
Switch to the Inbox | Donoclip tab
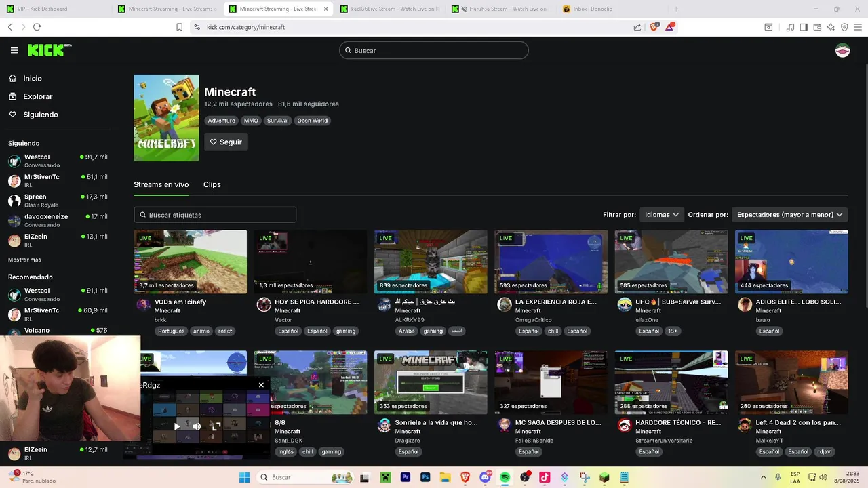[x=612, y=9]
